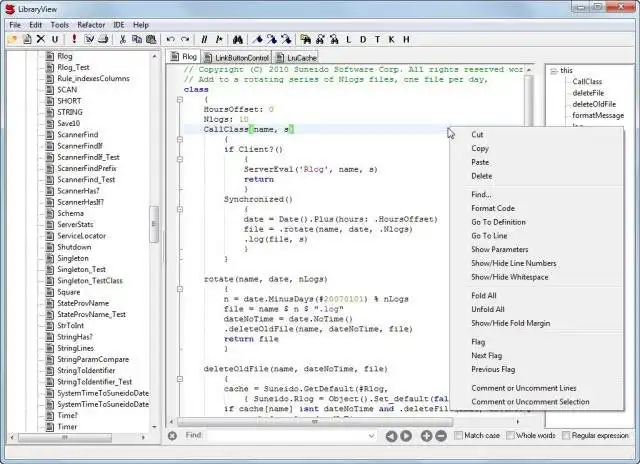Click the printer toolbar icon
The image size is (640, 464).
pyautogui.click(x=103, y=39)
